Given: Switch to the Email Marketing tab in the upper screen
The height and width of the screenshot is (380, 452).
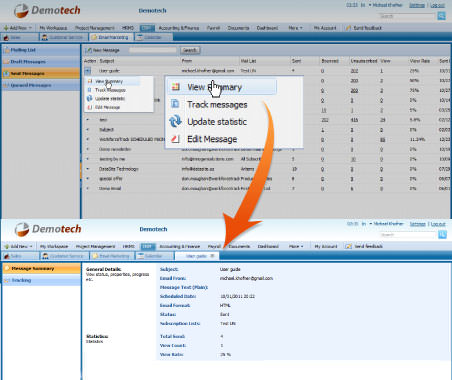Looking at the screenshot, I should (x=111, y=37).
